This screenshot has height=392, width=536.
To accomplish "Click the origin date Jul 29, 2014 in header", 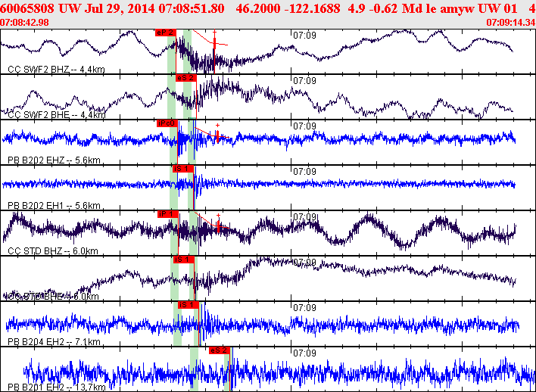I will click(120, 9).
